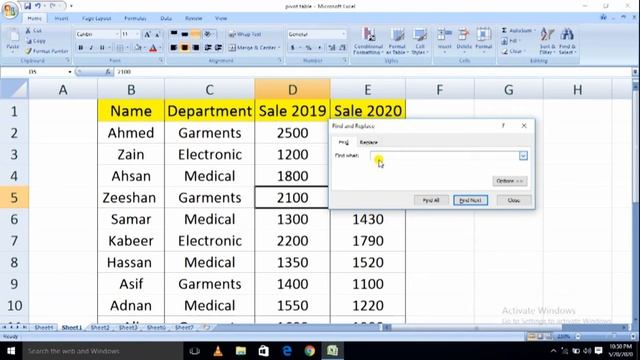640x360 pixels.
Task: Apply percent style format
Action: [x=309, y=48]
